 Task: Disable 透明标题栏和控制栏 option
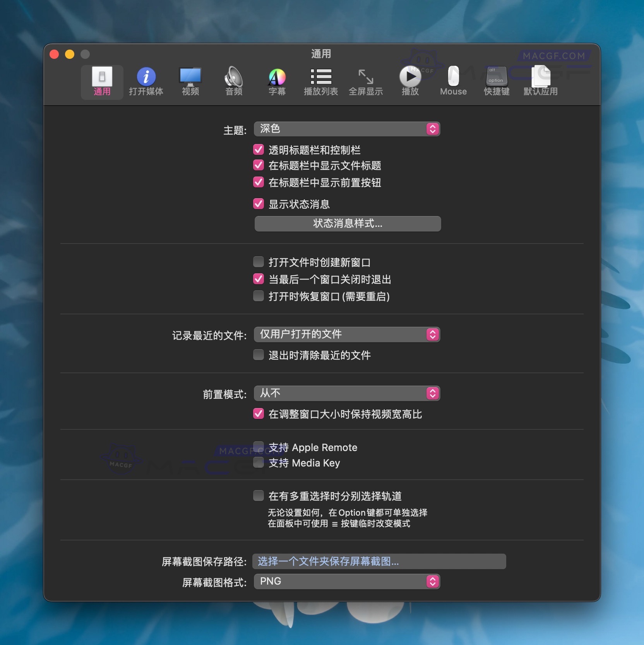[x=259, y=150]
